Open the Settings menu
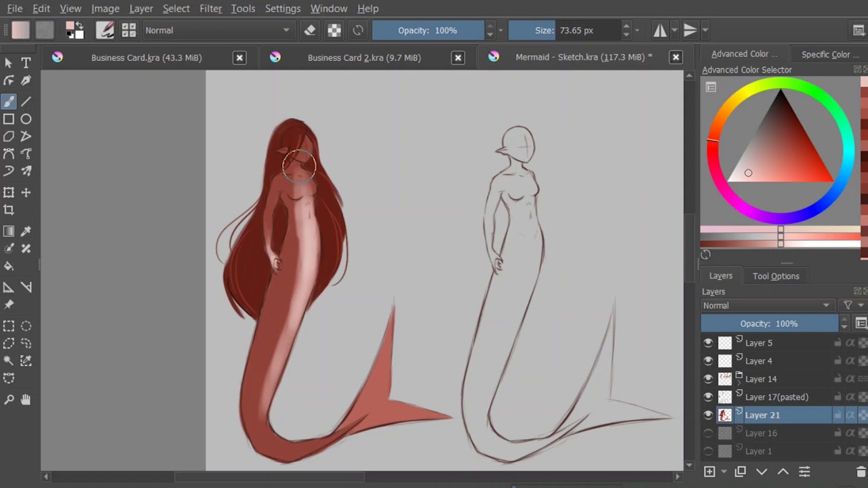 [283, 8]
